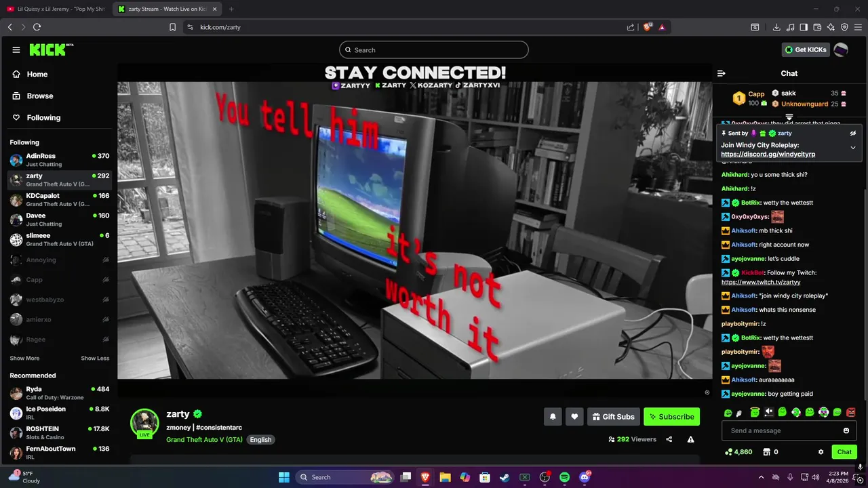This screenshot has height=488, width=868.
Task: Click the Kick search box
Action: [434, 49]
